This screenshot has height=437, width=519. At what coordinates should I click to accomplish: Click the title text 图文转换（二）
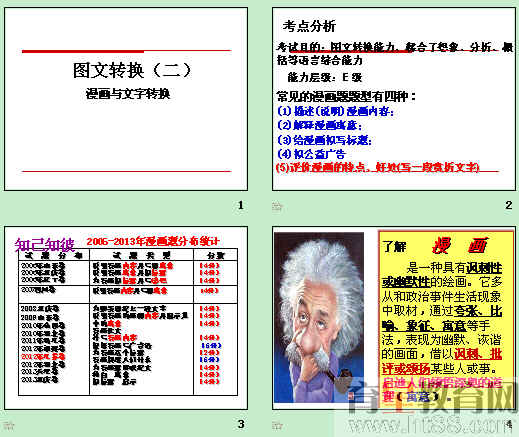click(132, 70)
